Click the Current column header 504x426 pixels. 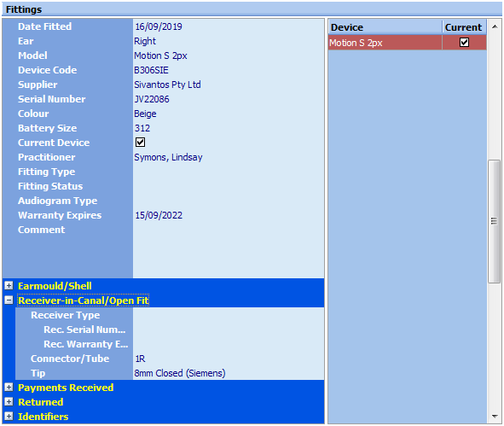click(x=464, y=27)
